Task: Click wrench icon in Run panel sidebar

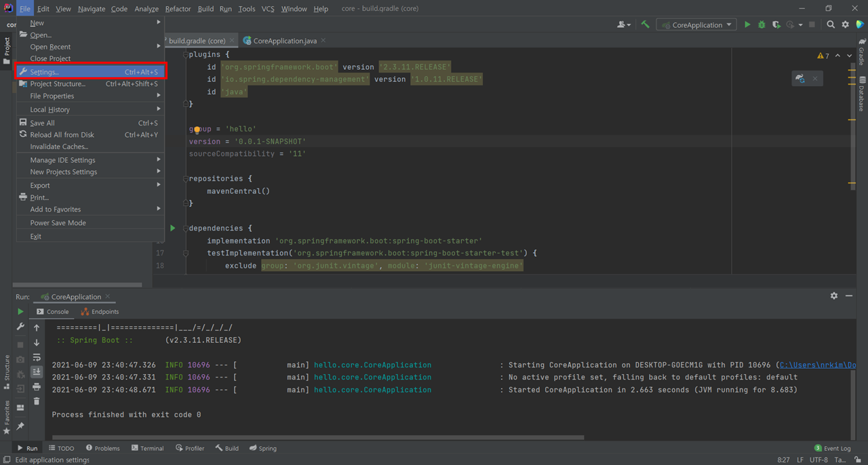Action: click(20, 327)
